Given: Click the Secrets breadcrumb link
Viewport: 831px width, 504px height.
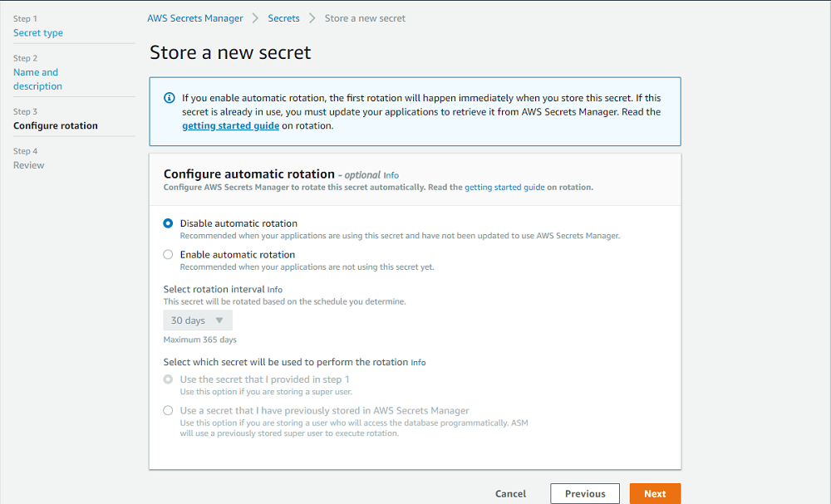Looking at the screenshot, I should [x=283, y=17].
